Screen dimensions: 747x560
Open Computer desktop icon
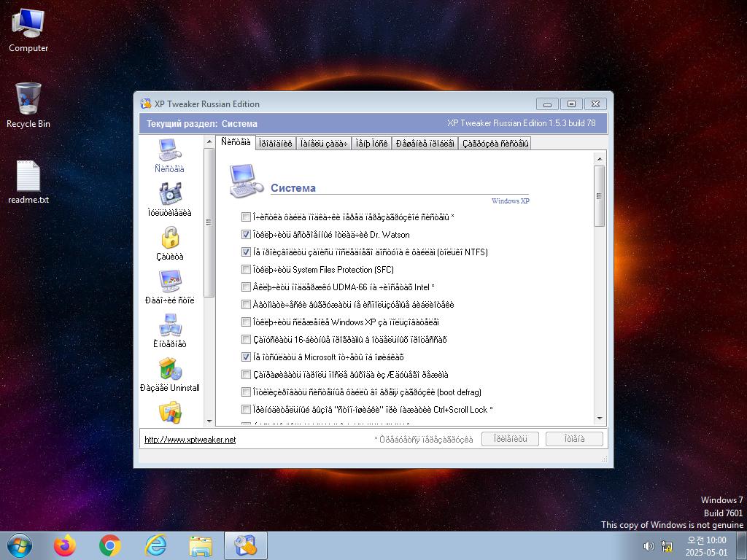pos(28,30)
